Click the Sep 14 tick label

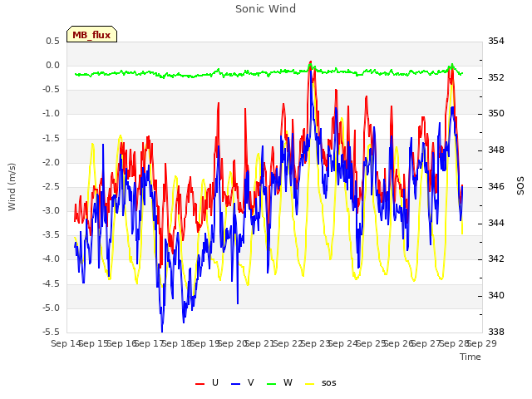point(66,343)
